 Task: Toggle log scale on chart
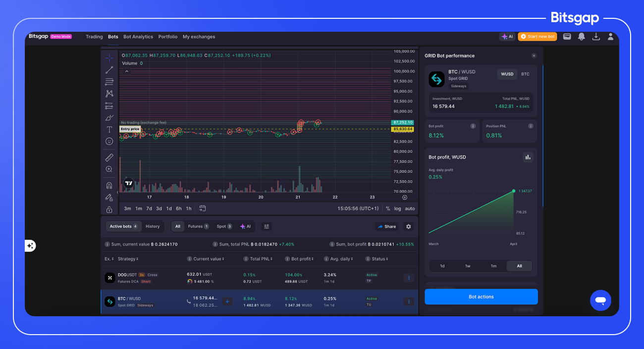click(398, 209)
